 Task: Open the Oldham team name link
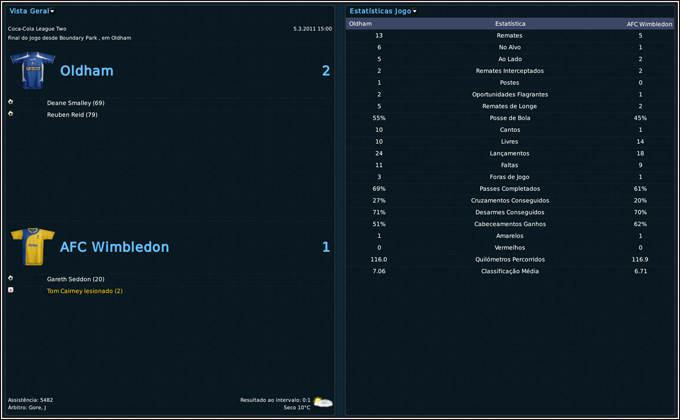point(86,71)
